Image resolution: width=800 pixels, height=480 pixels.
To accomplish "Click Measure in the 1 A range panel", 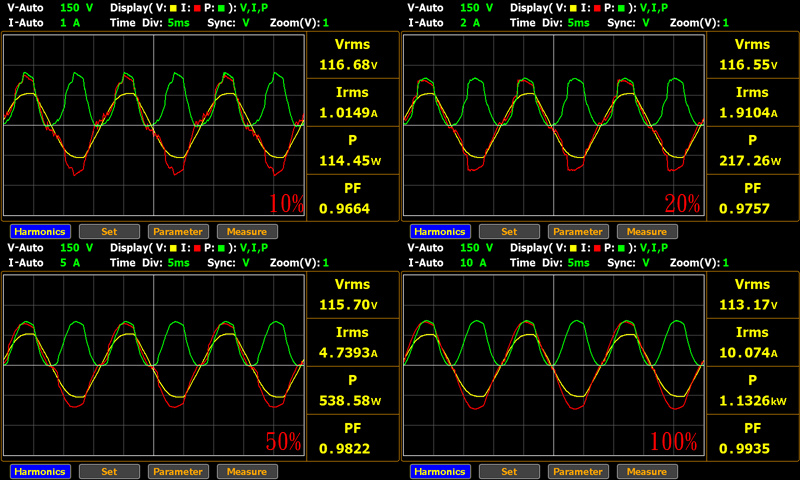I will pos(247,232).
